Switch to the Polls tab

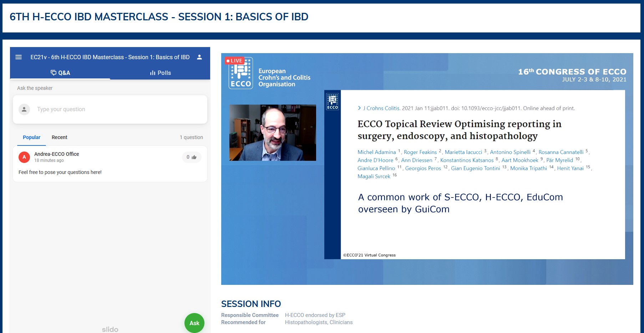[160, 73]
